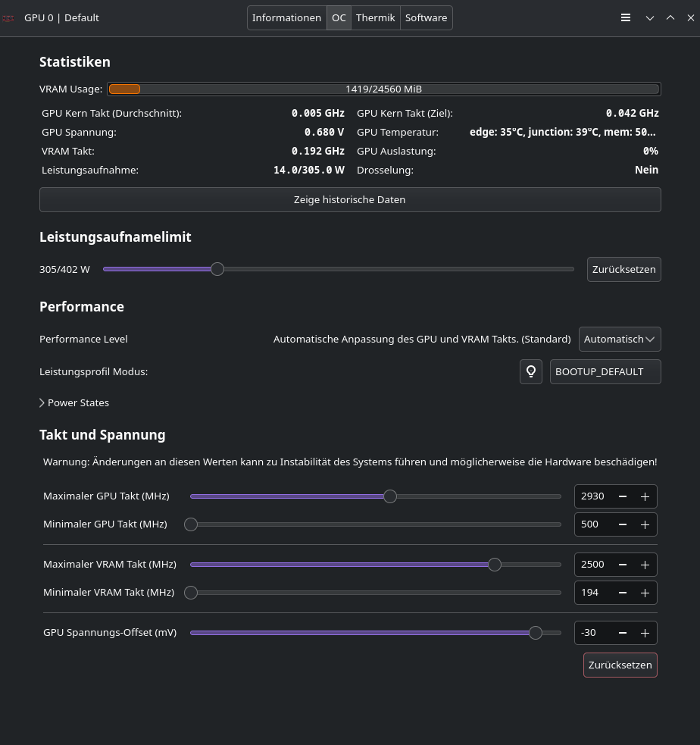Viewport: 700px width, 745px height.
Task: Open the Software tab
Action: [426, 17]
